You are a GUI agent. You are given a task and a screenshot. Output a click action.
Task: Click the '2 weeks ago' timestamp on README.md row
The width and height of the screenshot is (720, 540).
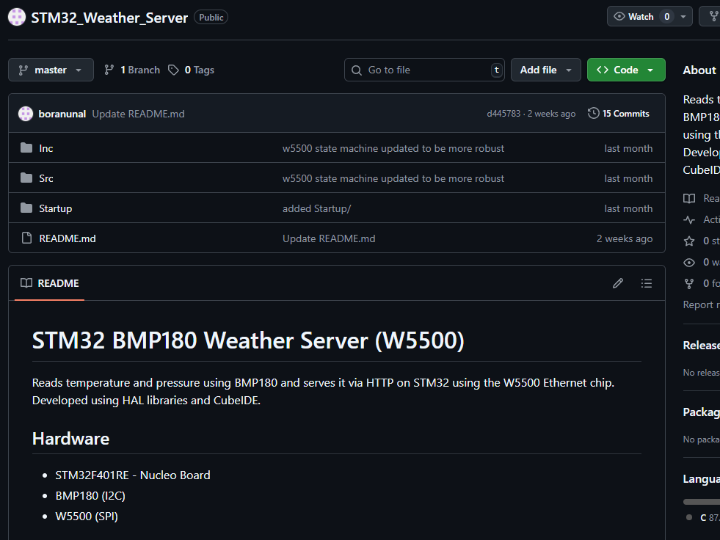624,238
